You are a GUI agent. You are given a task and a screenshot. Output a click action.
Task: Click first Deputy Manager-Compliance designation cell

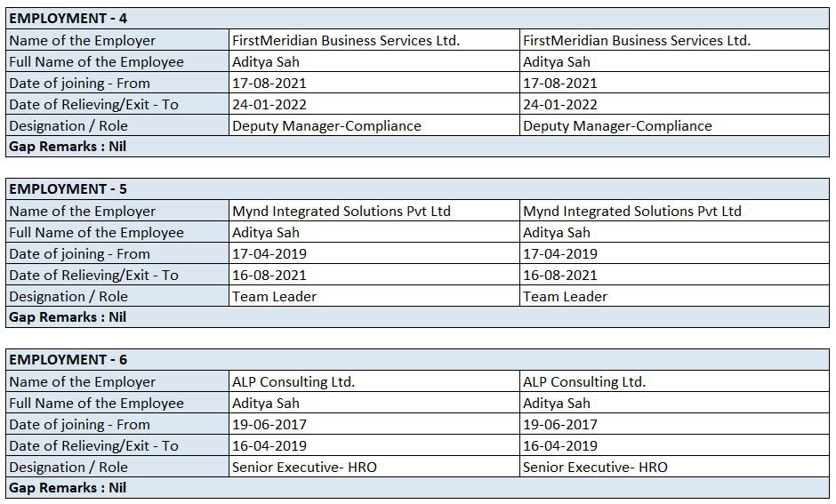[x=326, y=125]
